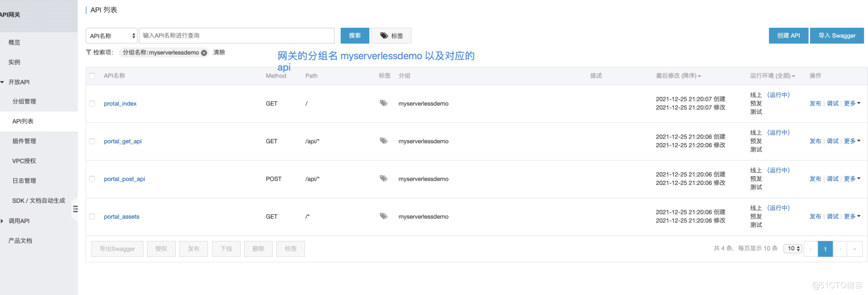Click the 标签 button beside search
The height and width of the screenshot is (295, 868).
pyautogui.click(x=391, y=35)
